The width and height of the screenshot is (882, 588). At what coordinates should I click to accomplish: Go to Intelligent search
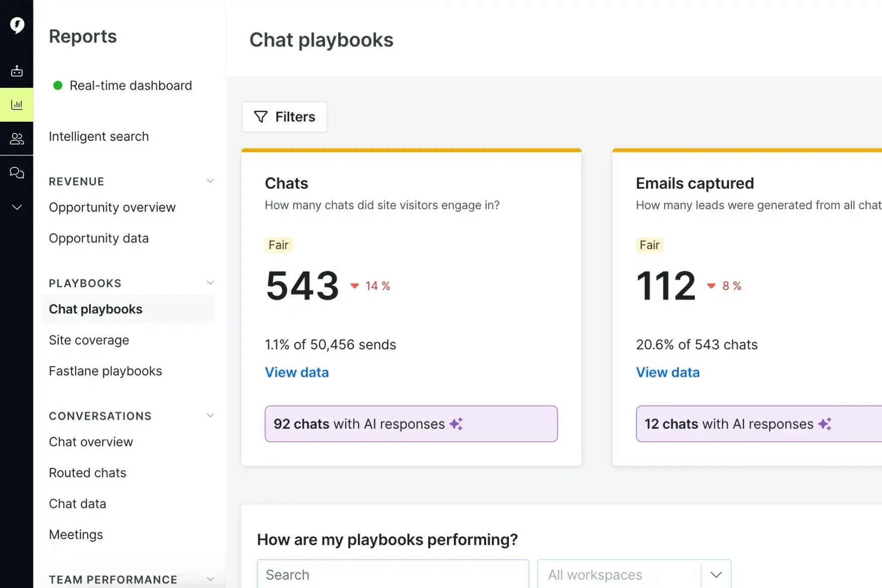point(99,136)
